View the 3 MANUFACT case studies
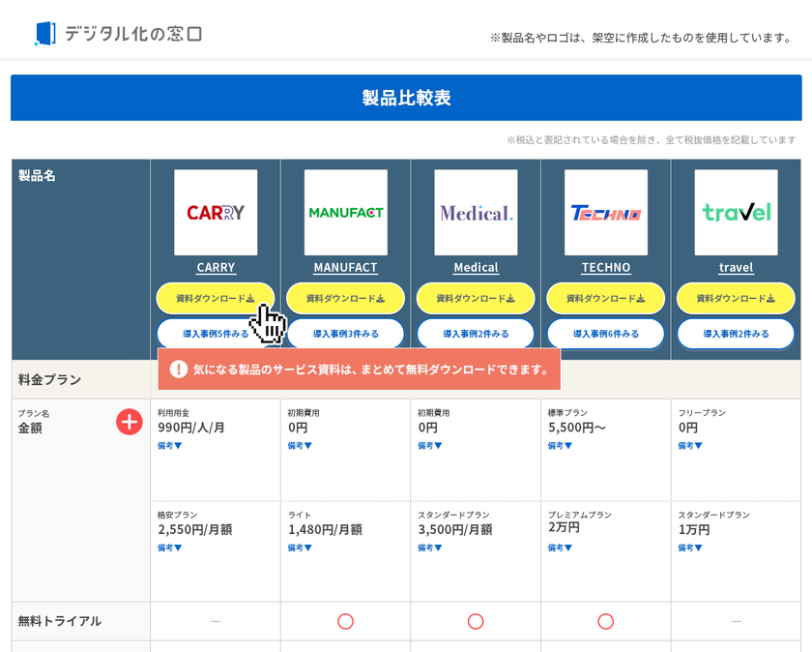 [345, 334]
